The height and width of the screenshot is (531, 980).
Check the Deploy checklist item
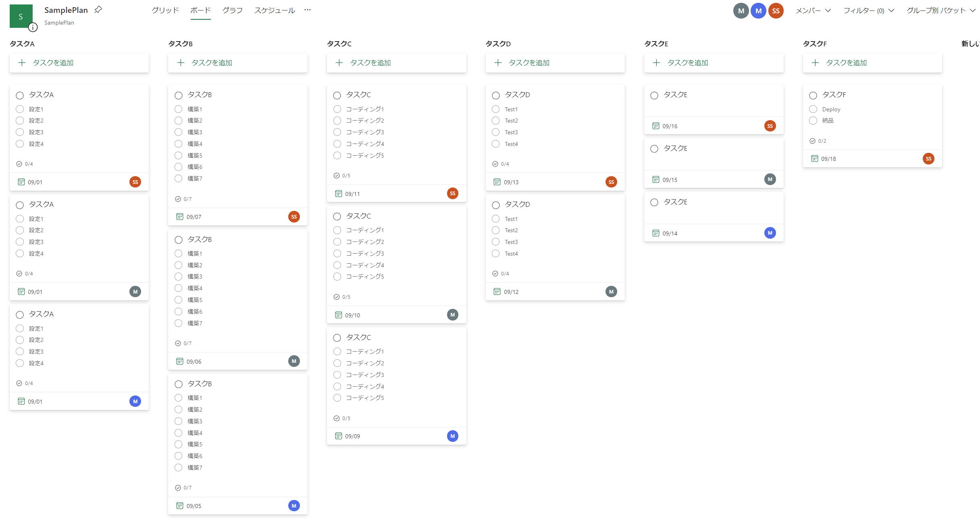point(813,109)
